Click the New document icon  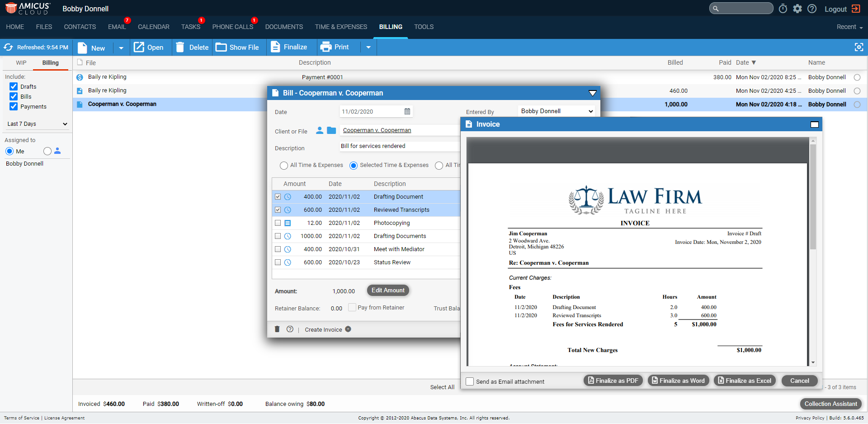[x=82, y=48]
